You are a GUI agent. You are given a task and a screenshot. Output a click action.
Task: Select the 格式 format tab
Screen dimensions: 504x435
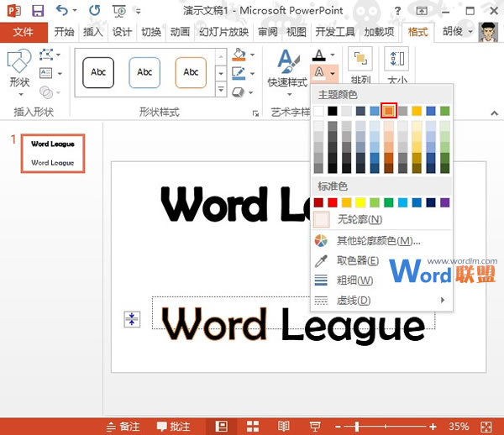pyautogui.click(x=417, y=32)
